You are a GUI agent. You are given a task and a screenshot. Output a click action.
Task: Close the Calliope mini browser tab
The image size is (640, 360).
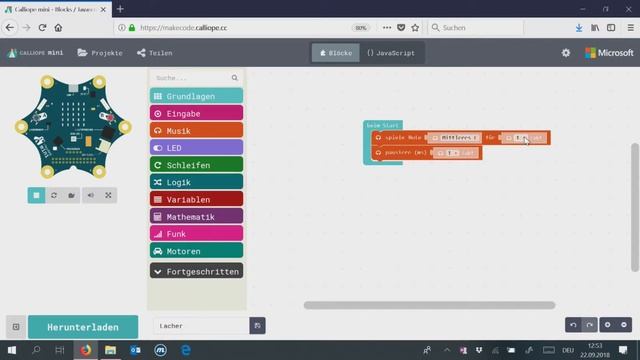[x=103, y=9]
